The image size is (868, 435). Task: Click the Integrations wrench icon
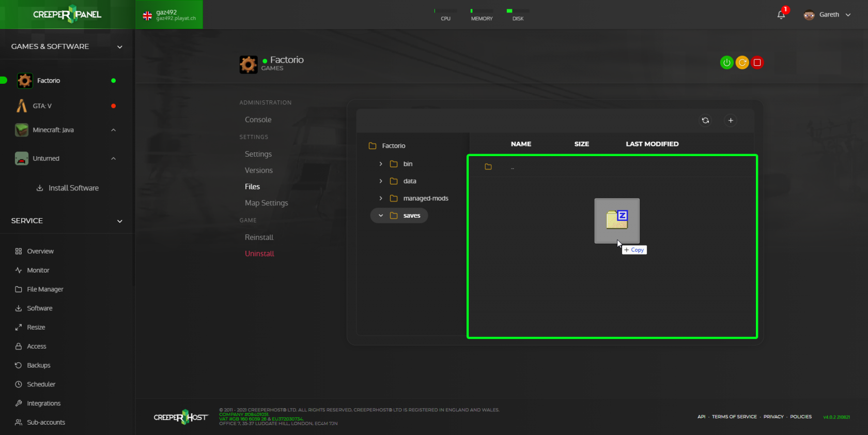point(19,403)
